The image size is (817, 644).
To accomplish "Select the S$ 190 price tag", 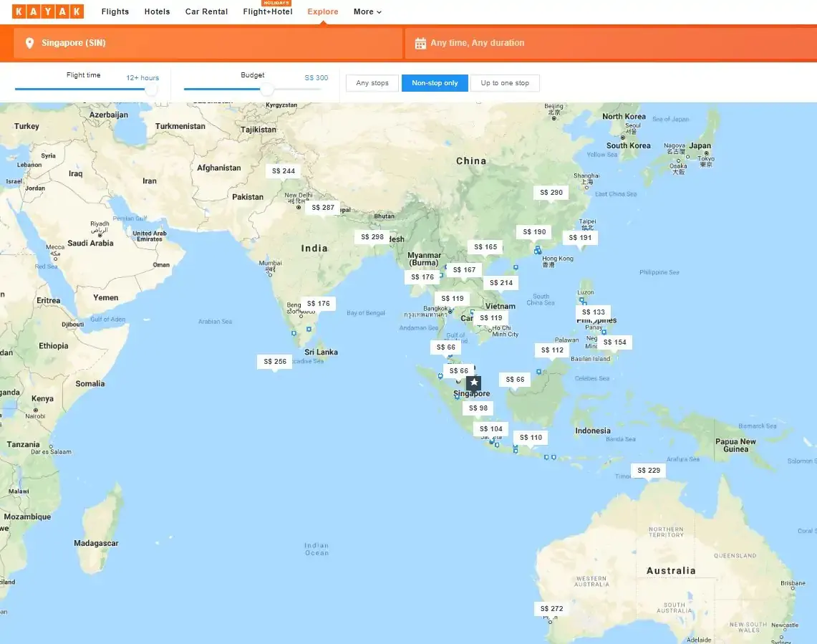I will click(534, 232).
